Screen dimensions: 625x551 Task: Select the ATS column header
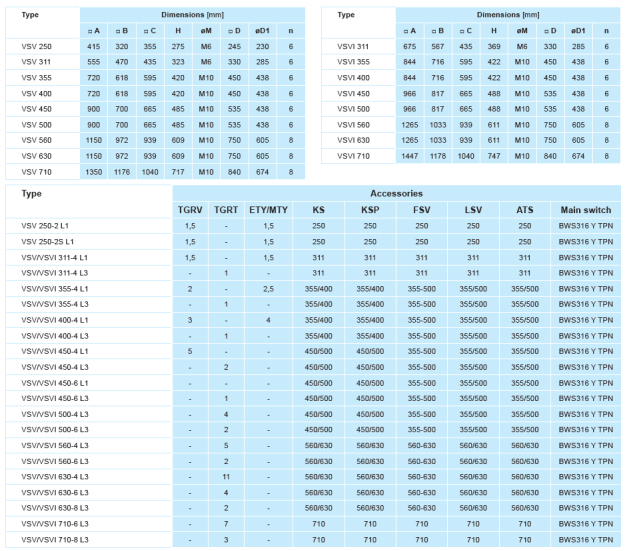tap(525, 210)
